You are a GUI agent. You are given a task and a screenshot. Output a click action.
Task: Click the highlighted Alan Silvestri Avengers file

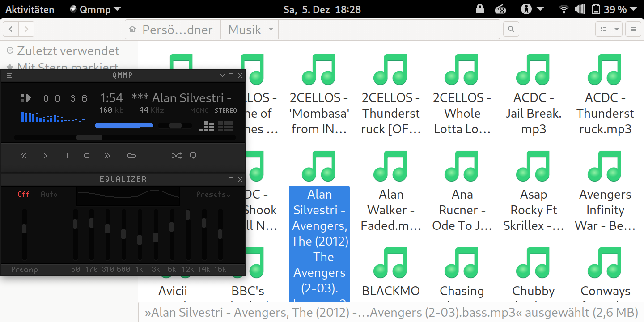coord(319,244)
